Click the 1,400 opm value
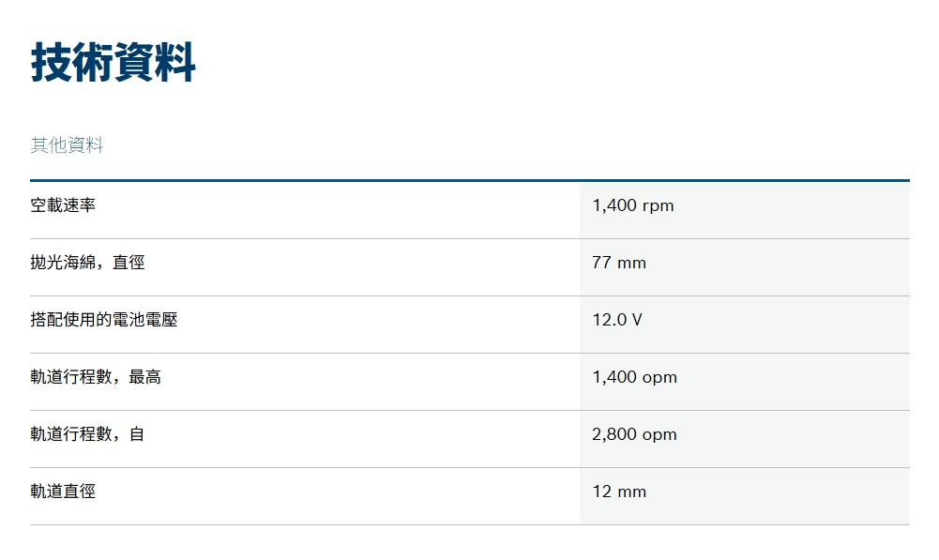The height and width of the screenshot is (560, 939). [635, 377]
